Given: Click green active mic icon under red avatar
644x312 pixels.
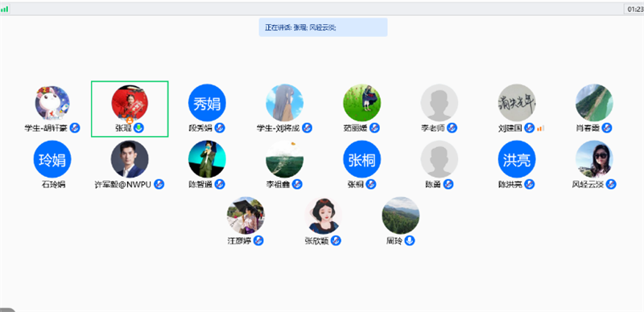Looking at the screenshot, I should [139, 128].
